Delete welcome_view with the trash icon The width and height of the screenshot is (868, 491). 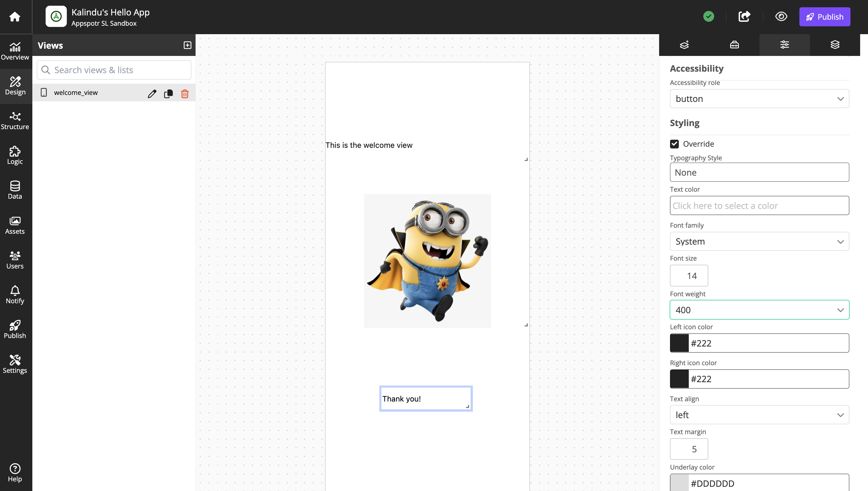(x=185, y=93)
